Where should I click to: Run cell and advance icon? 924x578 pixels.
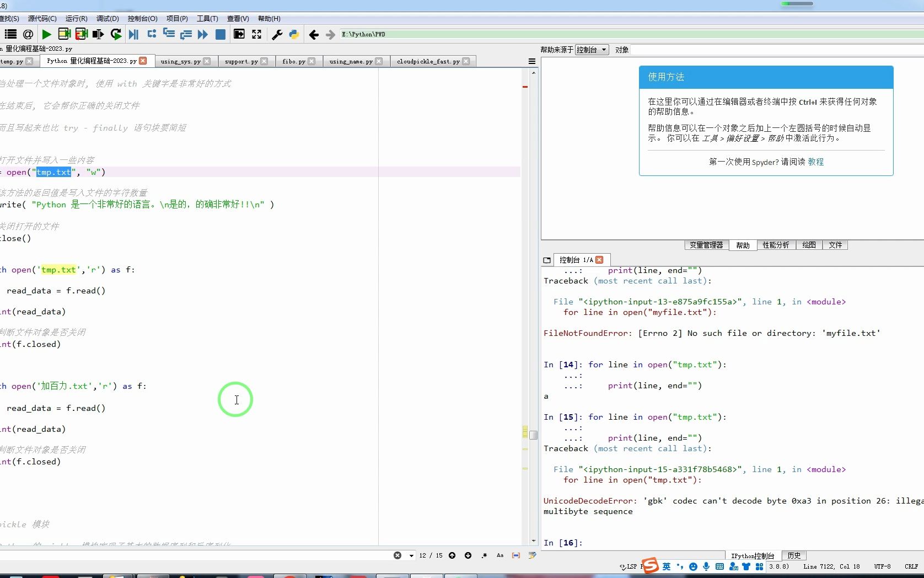pos(82,34)
